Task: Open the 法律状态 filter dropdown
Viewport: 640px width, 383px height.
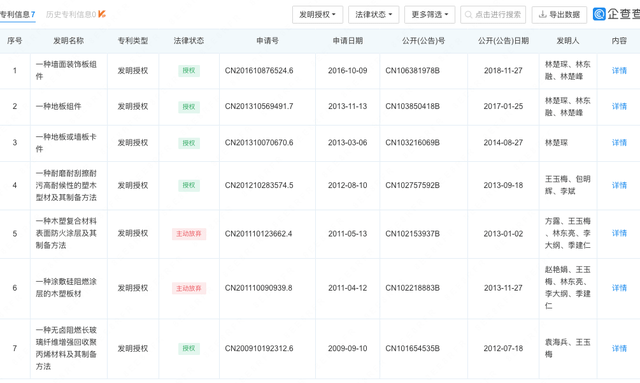Action: (x=373, y=15)
